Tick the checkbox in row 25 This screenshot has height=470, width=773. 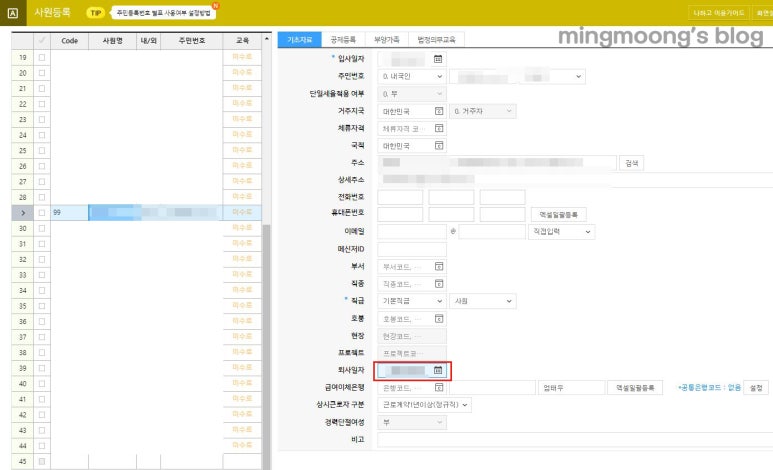pos(42,150)
